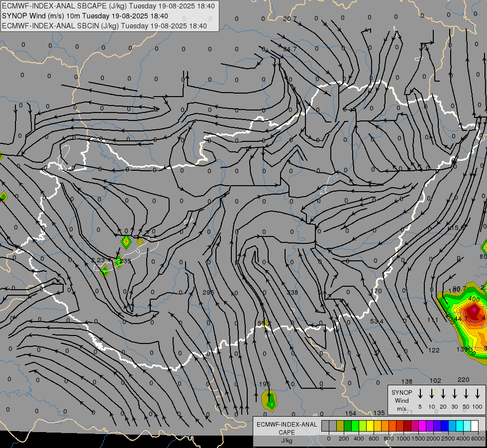Click the 2000 tick label on CAPE scale
Screen dimensions: 487x448
(x=433, y=439)
